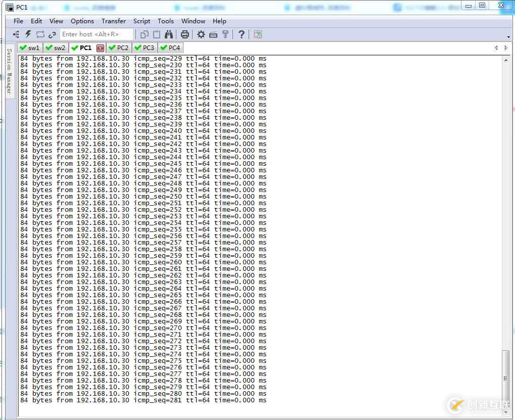515x420 pixels.
Task: Switch to the PC3 session tab
Action: 144,48
